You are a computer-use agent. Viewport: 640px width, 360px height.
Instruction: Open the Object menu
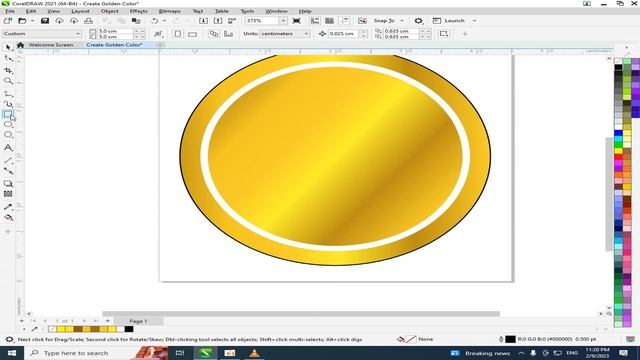(110, 11)
